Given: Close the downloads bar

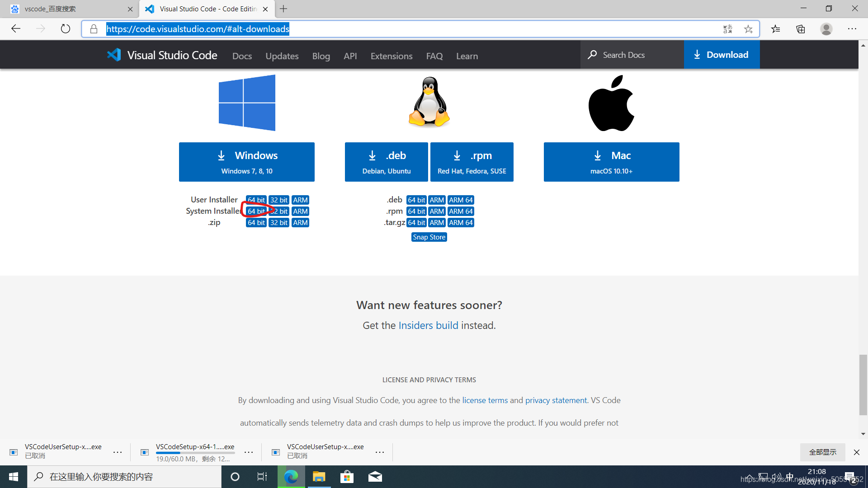Looking at the screenshot, I should (857, 452).
